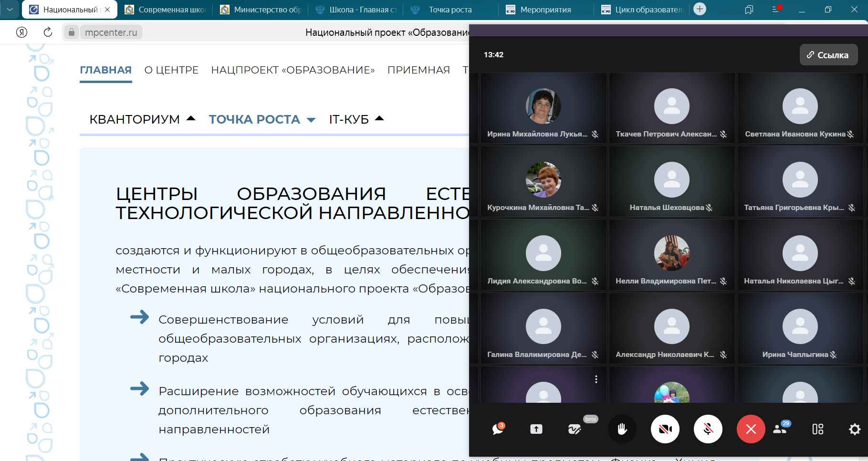The image size is (868, 461).
Task: Select the Татьяна Григорьевна Кры... participant name
Action: coord(794,207)
